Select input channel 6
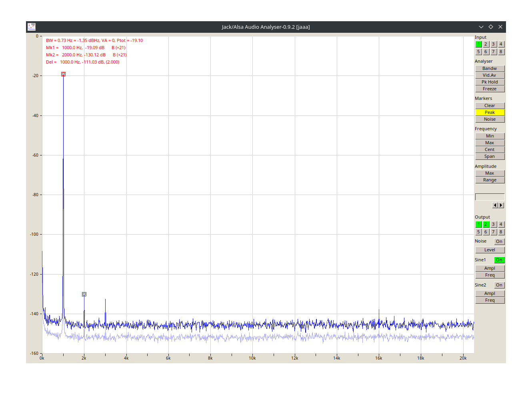The width and height of the screenshot is (532, 394). [x=486, y=52]
